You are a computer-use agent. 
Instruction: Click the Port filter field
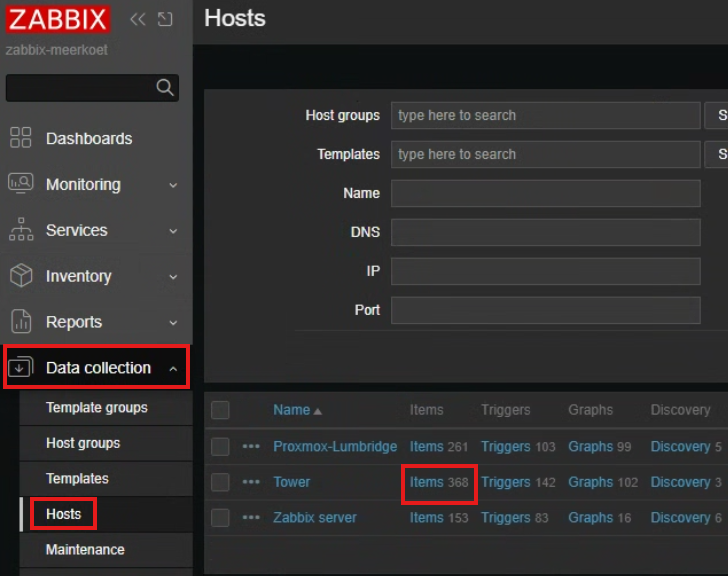(546, 310)
